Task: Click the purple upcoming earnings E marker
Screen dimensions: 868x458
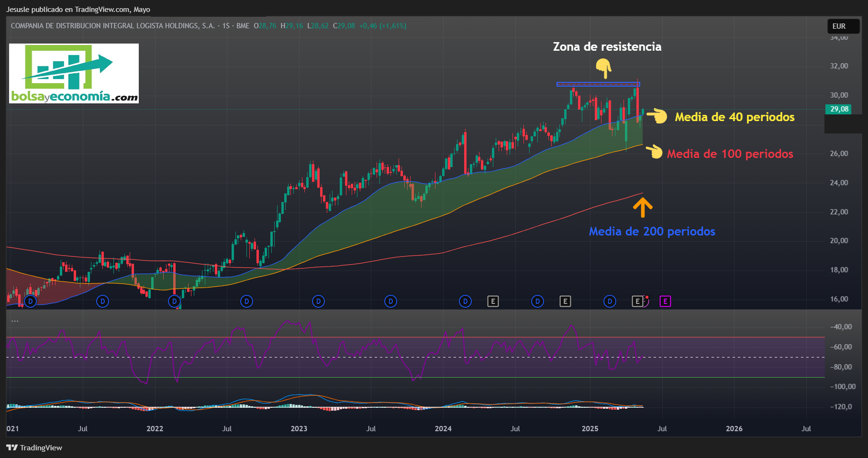Action: (x=665, y=302)
